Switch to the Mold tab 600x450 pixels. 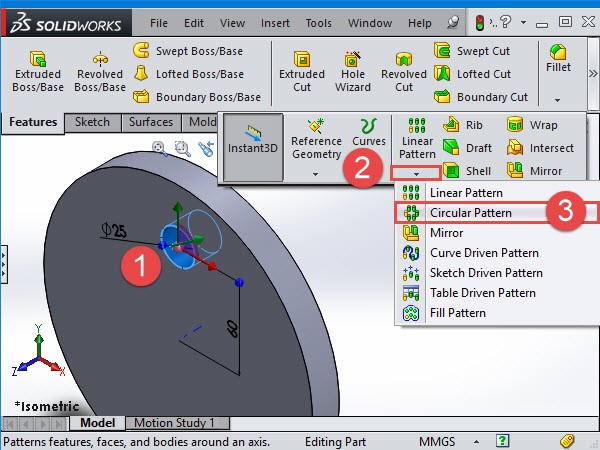(201, 122)
